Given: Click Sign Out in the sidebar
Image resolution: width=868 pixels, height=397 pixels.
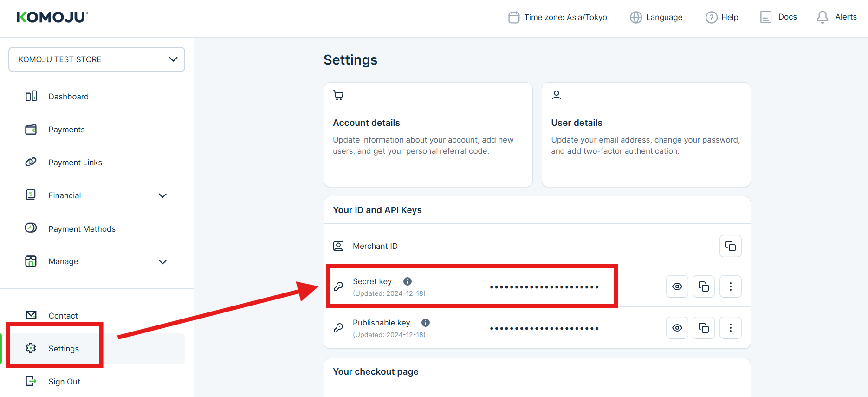Looking at the screenshot, I should (64, 382).
